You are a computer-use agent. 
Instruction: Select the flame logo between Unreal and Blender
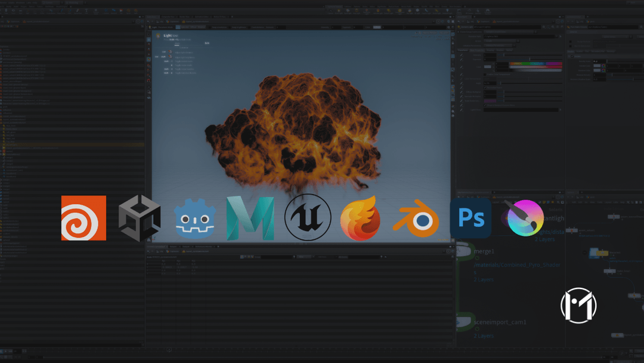tap(361, 217)
